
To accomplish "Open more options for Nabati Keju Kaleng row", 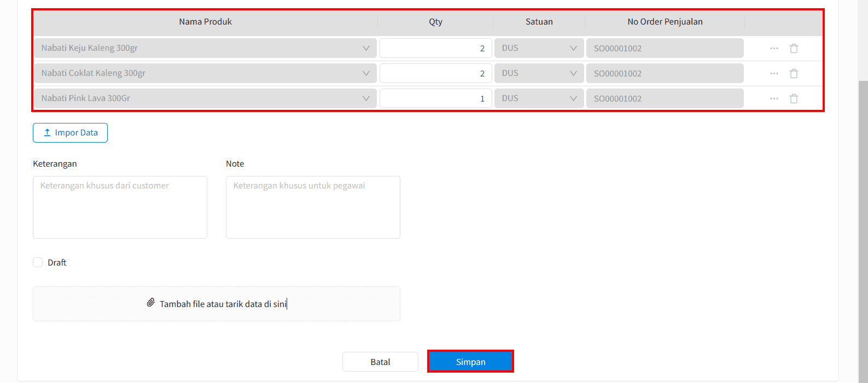I will coord(774,48).
